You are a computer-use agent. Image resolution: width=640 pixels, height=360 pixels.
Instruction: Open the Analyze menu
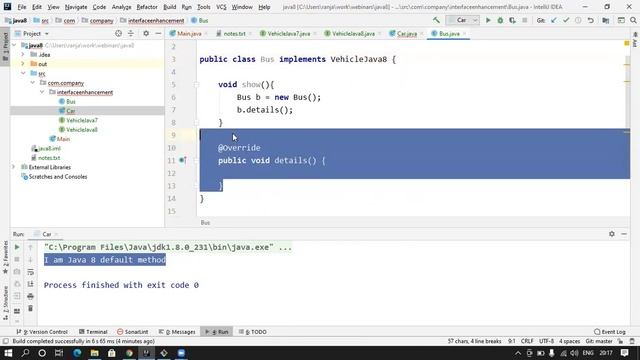pyautogui.click(x=121, y=7)
